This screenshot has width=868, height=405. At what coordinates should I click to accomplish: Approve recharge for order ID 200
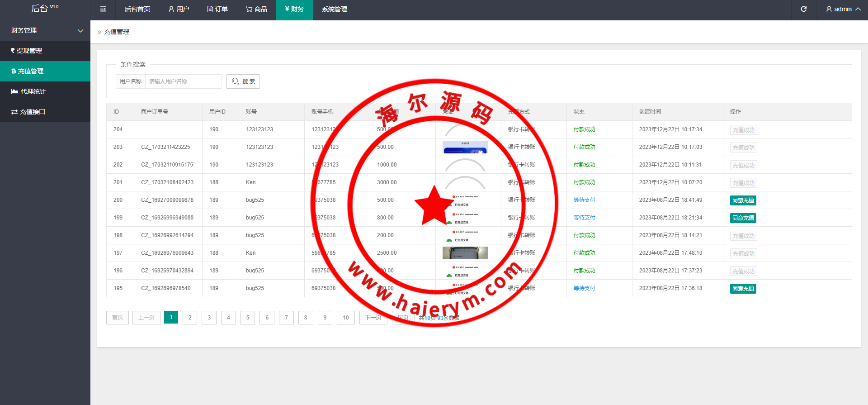click(743, 200)
